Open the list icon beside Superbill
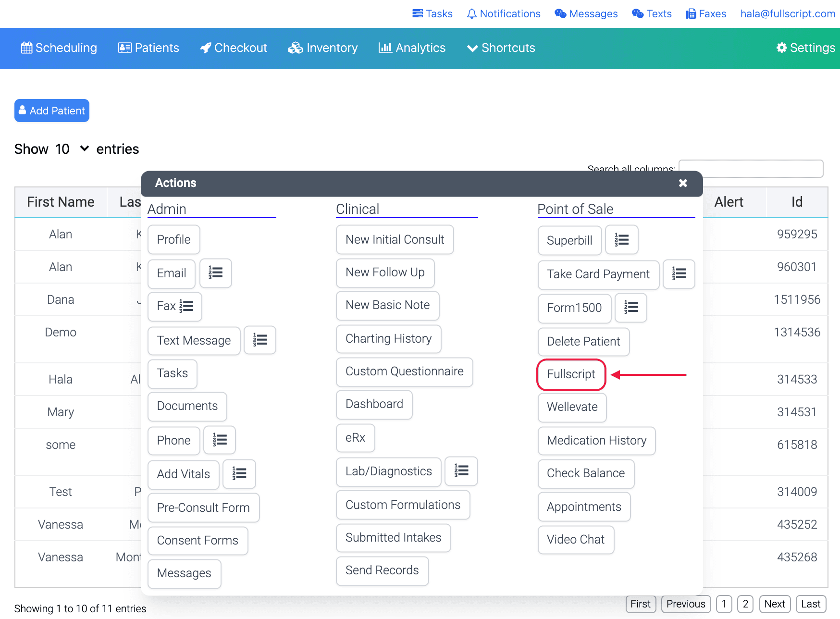 pyautogui.click(x=622, y=240)
